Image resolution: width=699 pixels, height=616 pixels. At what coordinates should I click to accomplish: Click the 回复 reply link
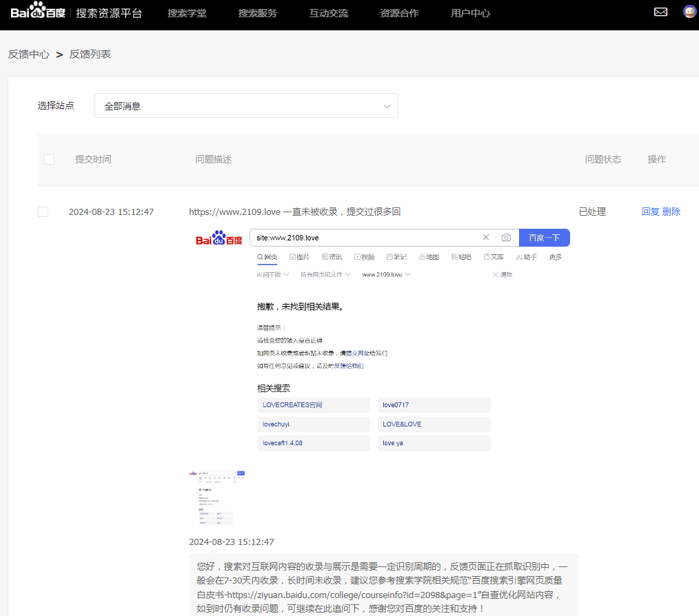point(650,212)
